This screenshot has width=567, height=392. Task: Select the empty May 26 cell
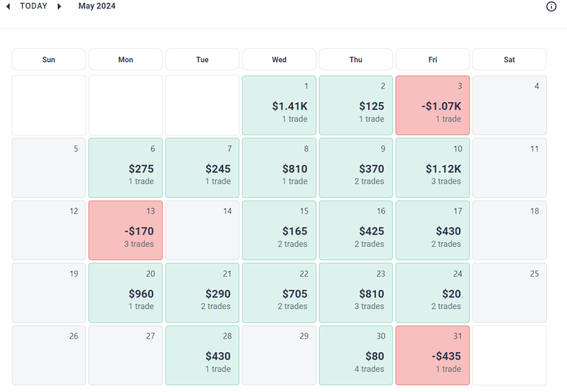tap(49, 355)
